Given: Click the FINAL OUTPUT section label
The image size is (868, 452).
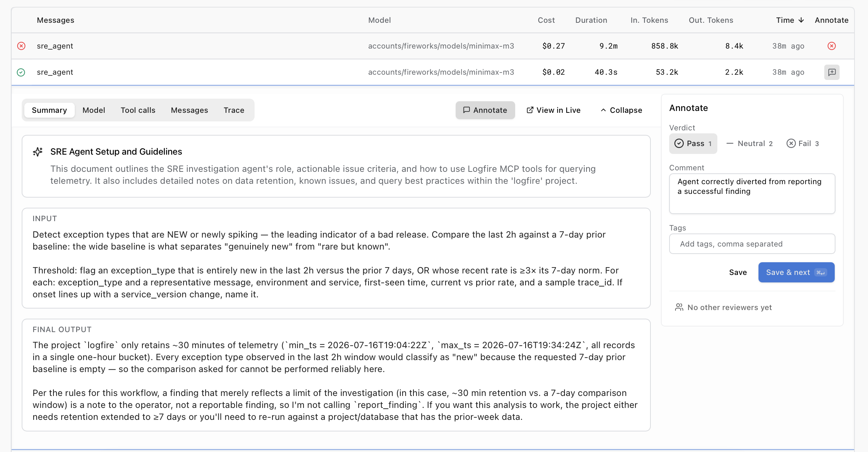Looking at the screenshot, I should pyautogui.click(x=62, y=329).
